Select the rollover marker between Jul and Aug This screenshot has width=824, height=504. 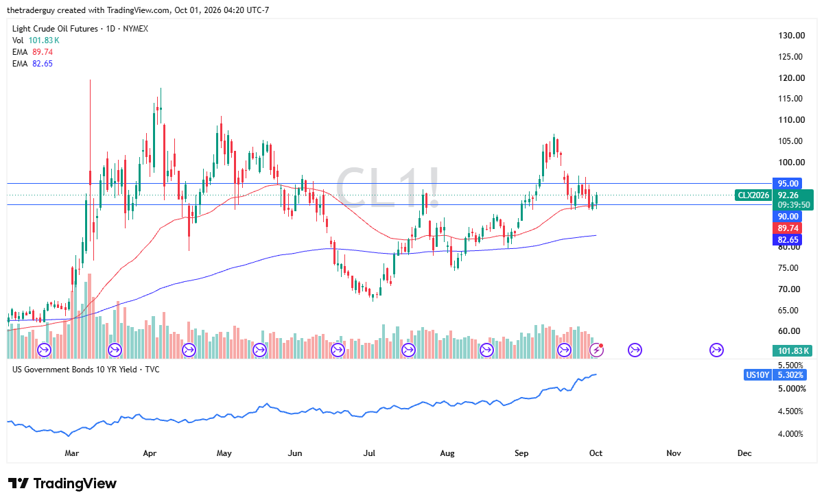click(408, 350)
